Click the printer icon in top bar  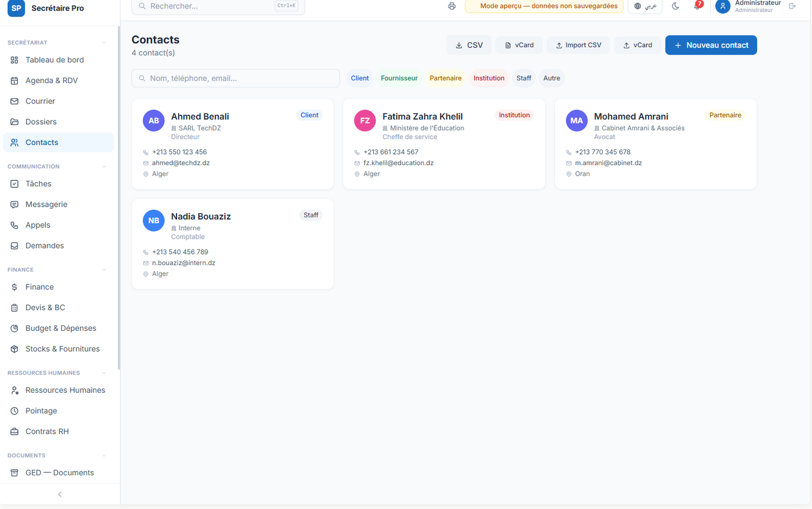pyautogui.click(x=452, y=6)
